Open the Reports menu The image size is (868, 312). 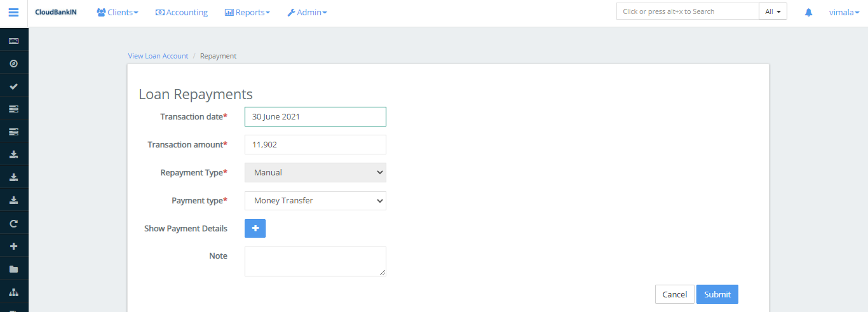pos(247,12)
